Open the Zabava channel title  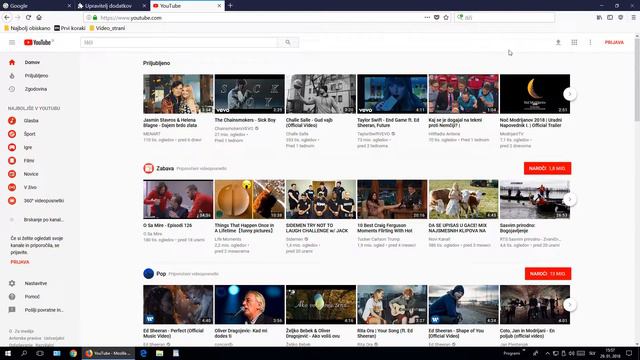click(x=165, y=169)
